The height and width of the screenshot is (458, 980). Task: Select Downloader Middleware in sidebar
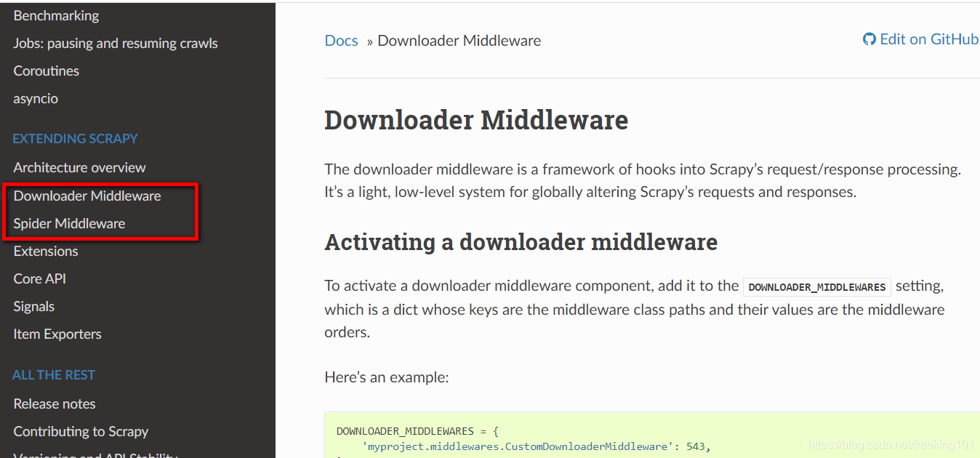tap(87, 196)
